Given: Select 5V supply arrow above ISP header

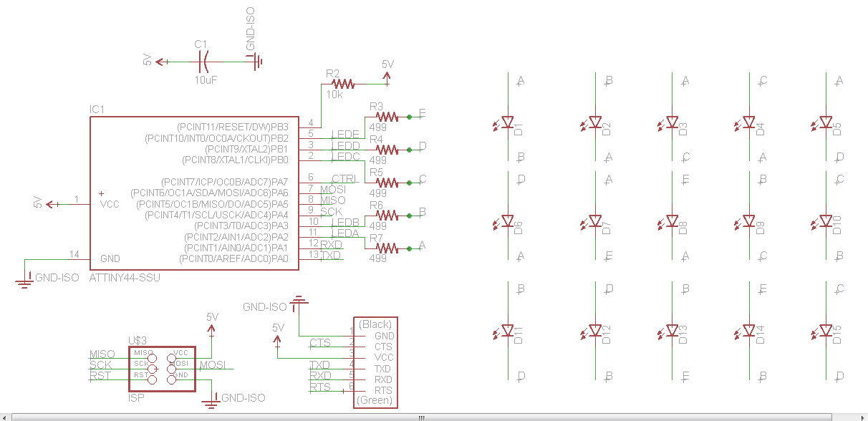Looking at the screenshot, I should [x=211, y=331].
